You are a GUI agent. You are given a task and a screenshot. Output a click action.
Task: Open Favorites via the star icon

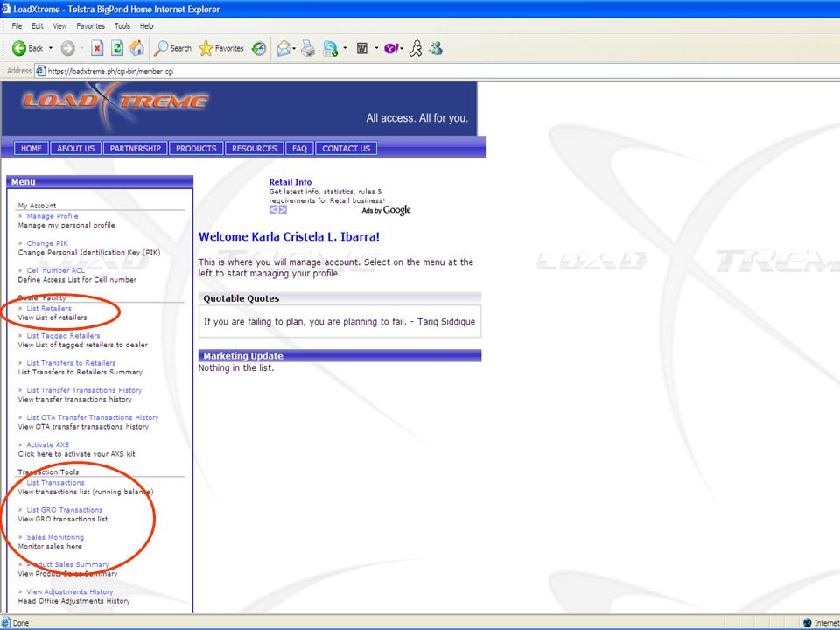click(220, 48)
